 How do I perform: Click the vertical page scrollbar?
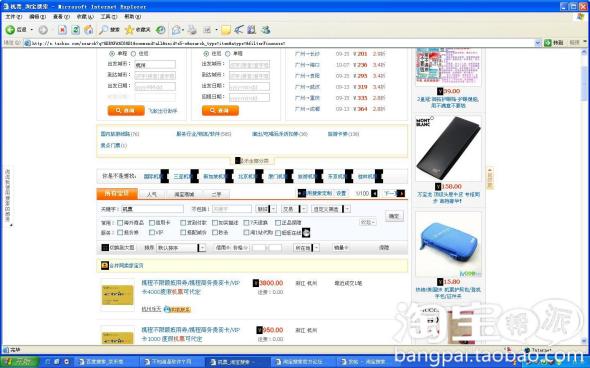tap(585, 196)
